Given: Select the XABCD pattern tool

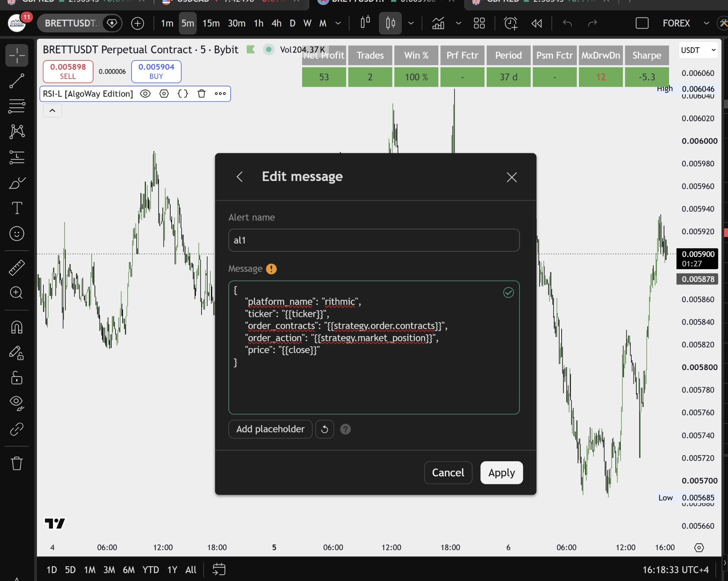Looking at the screenshot, I should pos(17,132).
